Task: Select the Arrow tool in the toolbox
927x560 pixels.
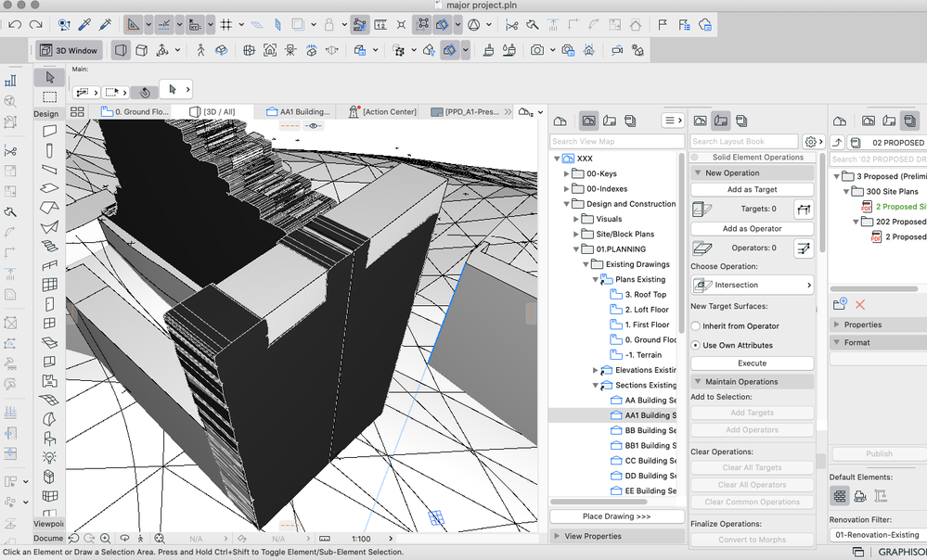Action: (49, 77)
